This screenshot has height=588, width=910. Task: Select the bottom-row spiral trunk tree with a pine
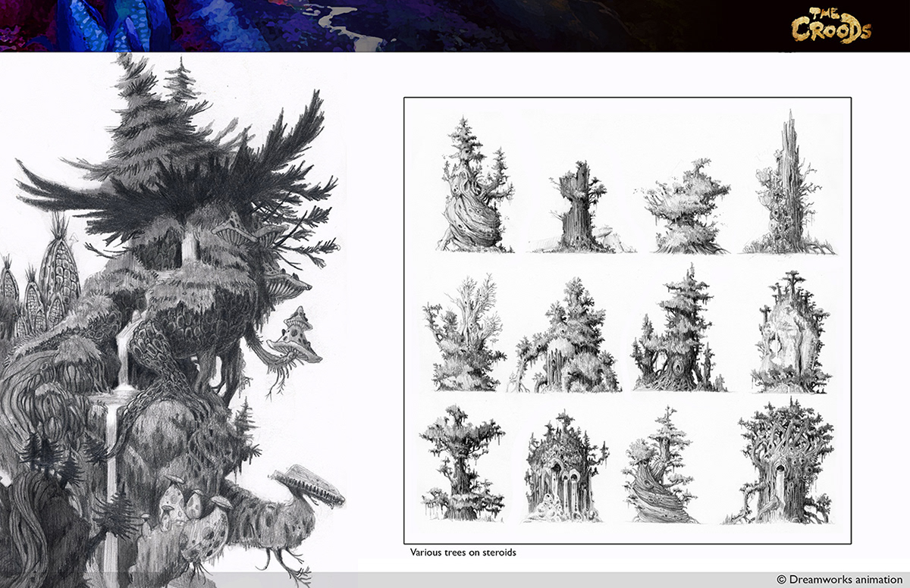(x=661, y=464)
